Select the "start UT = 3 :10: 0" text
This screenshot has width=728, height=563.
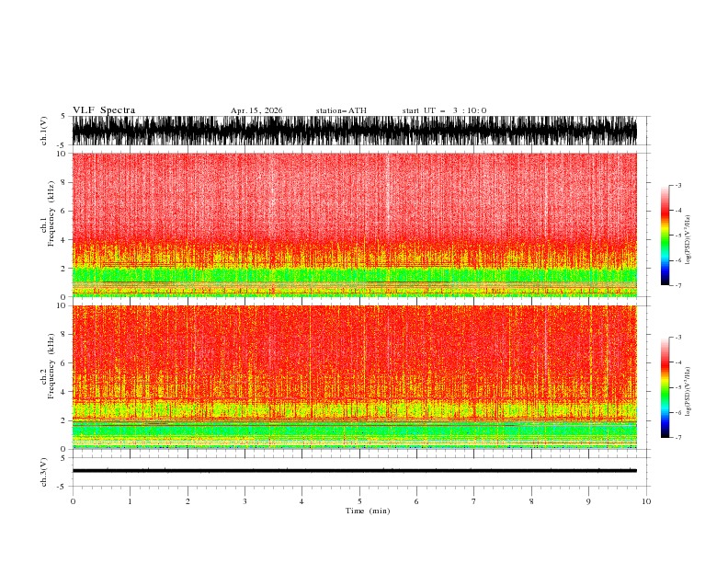click(x=444, y=110)
